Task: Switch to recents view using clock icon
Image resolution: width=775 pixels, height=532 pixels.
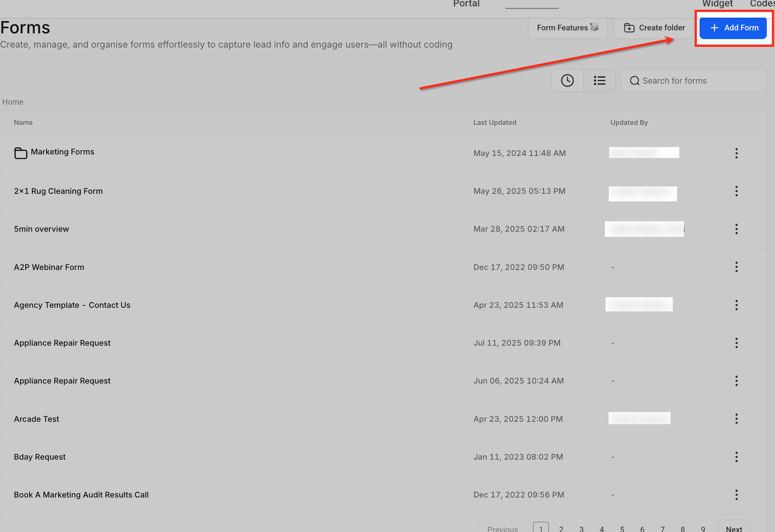Action: click(567, 80)
